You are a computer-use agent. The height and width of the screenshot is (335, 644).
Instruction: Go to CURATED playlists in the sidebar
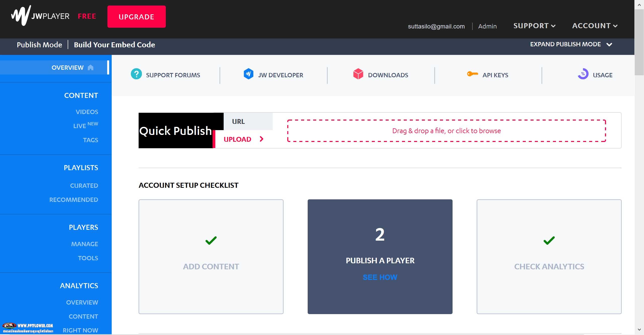pos(84,185)
